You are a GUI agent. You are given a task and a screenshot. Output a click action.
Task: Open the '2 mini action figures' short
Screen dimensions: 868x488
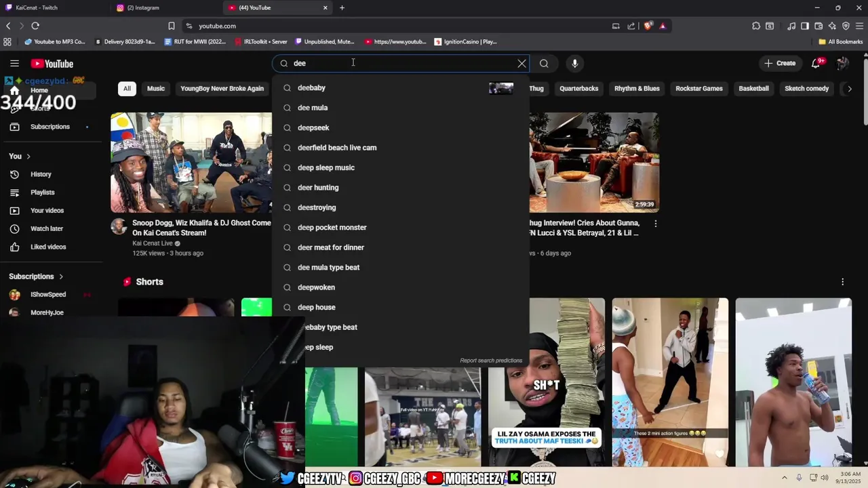click(670, 382)
